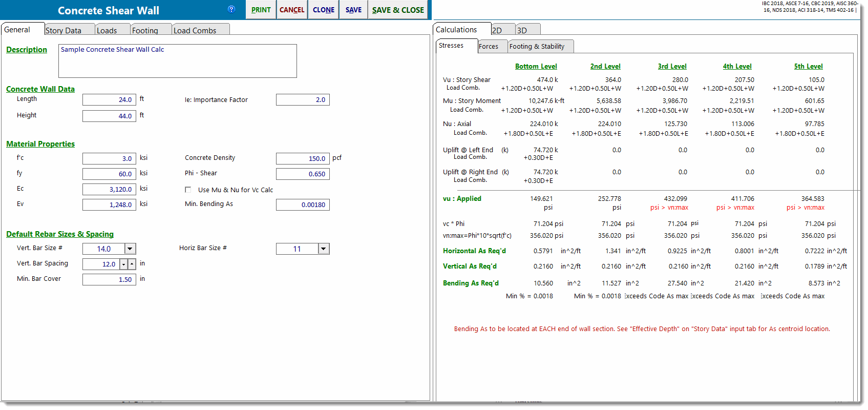Click the Horizontal As Req'd label

[474, 251]
